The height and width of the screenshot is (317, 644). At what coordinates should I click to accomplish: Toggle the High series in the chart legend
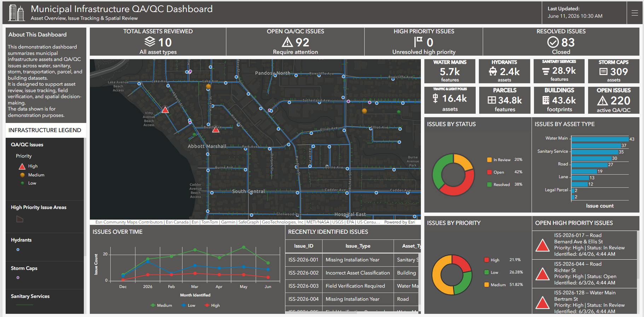pos(212,305)
